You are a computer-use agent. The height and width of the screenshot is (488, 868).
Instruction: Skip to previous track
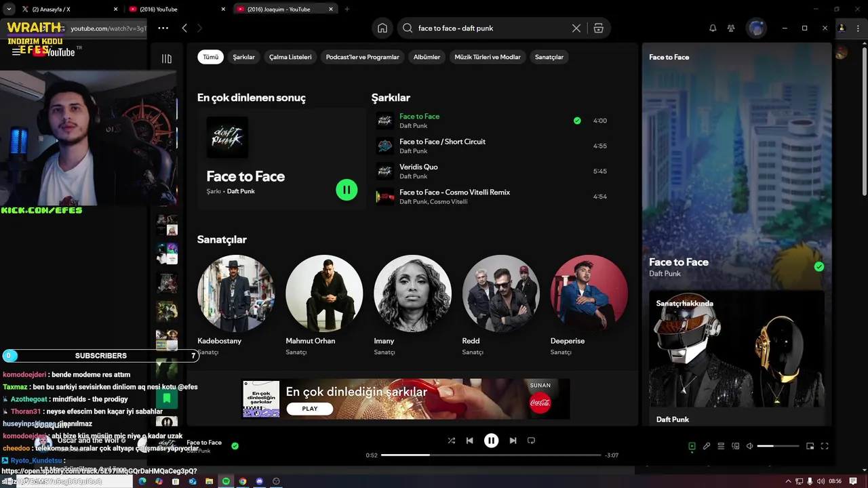(x=469, y=441)
